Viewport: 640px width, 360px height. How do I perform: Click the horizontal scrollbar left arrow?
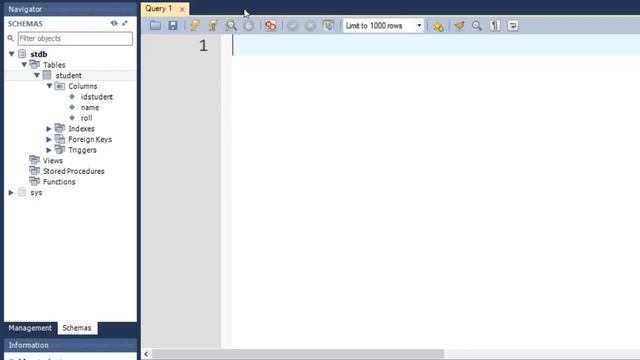click(146, 354)
